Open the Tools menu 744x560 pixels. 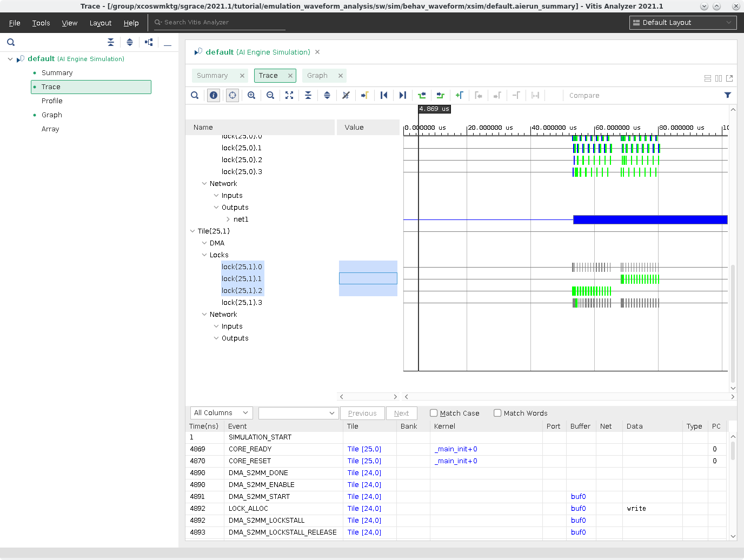pos(41,23)
